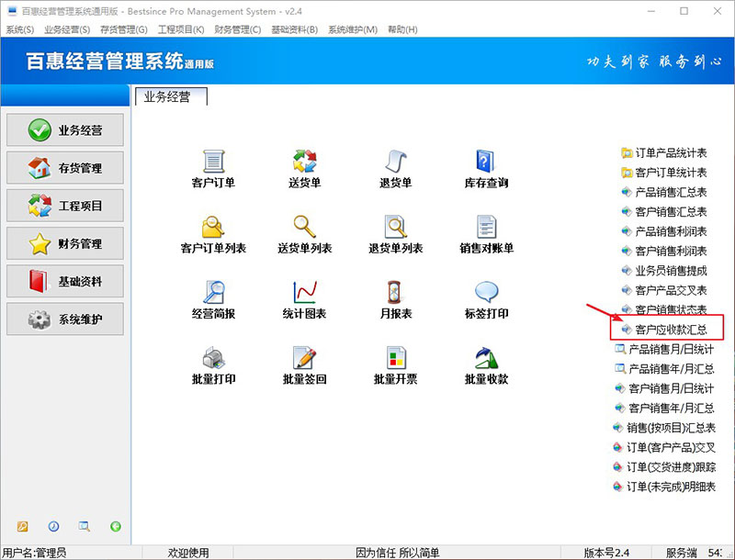Open the 帮助(H) menu
The image size is (735, 560).
[402, 29]
